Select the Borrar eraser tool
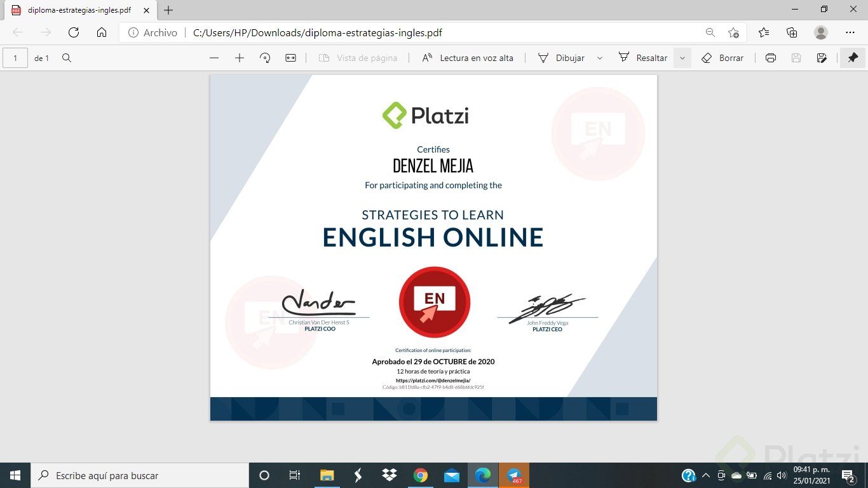The image size is (868, 488). point(722,58)
